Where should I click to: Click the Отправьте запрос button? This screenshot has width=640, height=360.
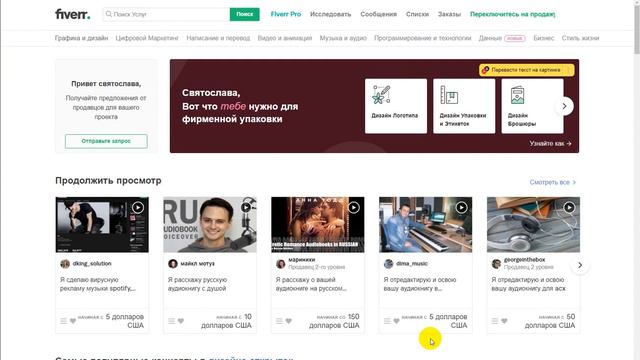point(106,141)
